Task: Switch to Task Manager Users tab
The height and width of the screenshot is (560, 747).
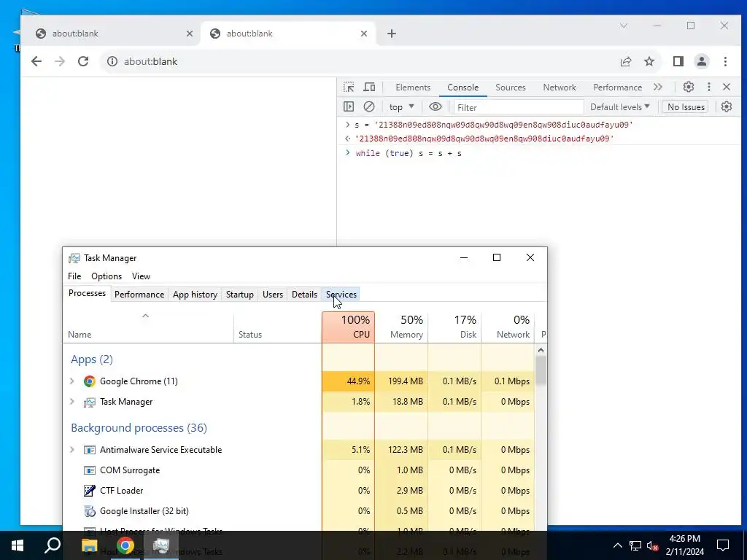Action: (273, 295)
